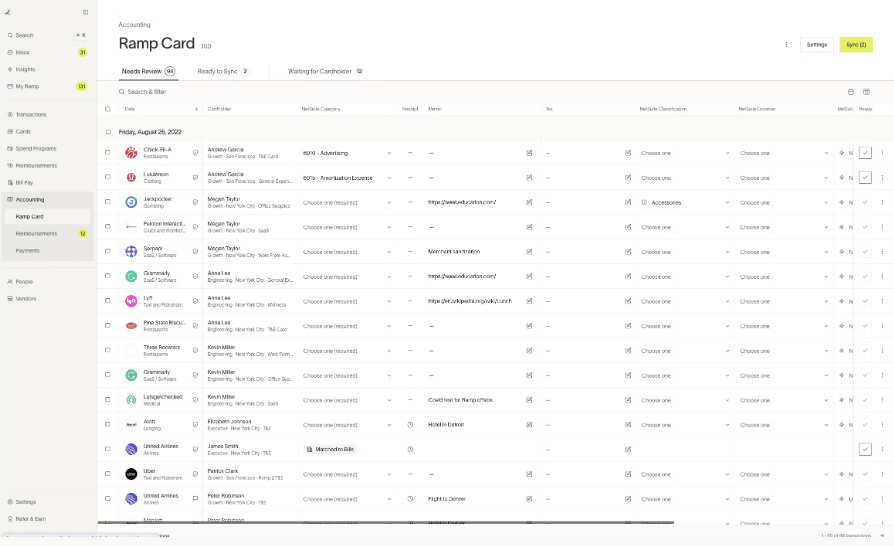Edit tax icon in Lululemon row
The image size is (894, 546).
click(x=628, y=178)
